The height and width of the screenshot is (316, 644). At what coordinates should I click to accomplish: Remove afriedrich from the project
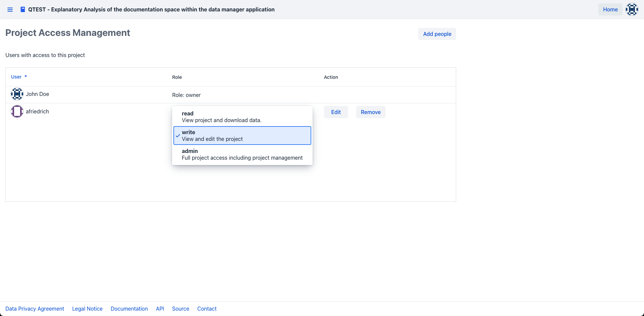click(x=370, y=112)
